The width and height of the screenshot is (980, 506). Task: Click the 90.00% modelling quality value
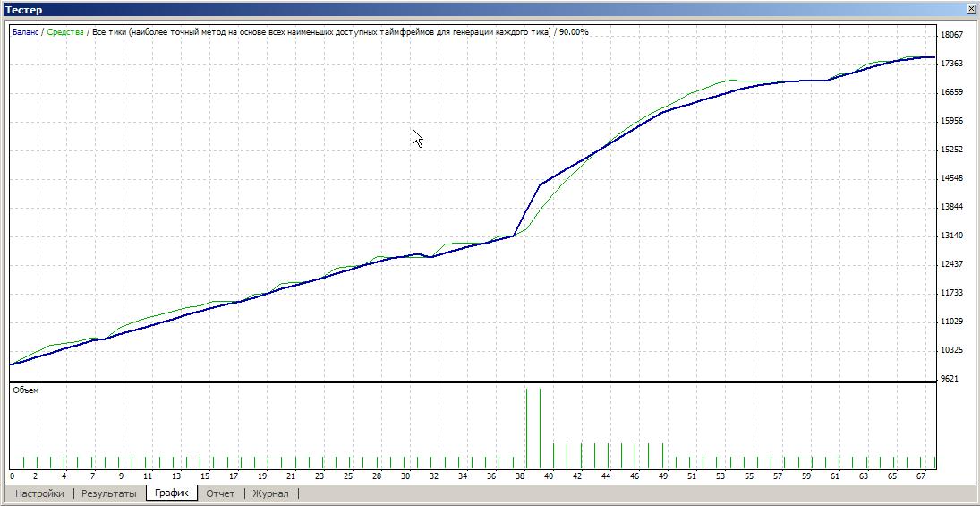[574, 31]
